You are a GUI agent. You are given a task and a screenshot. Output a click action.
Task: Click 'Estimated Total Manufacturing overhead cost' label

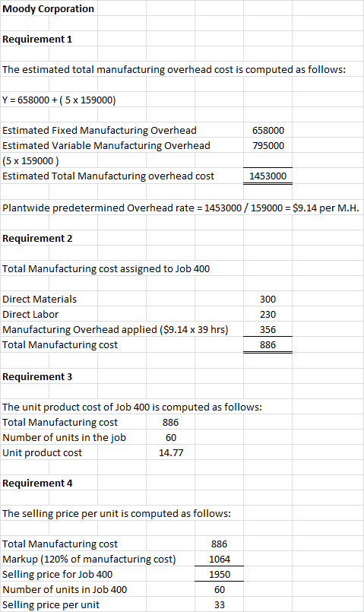click(108, 176)
